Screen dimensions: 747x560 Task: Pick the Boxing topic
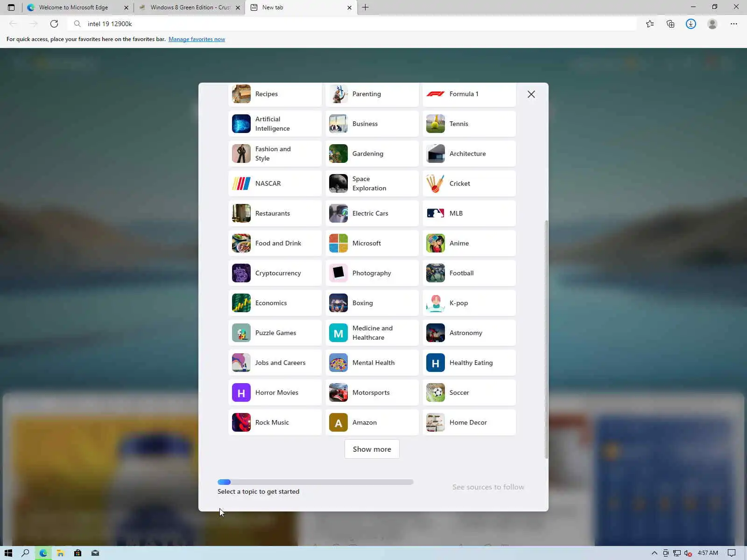pyautogui.click(x=372, y=303)
